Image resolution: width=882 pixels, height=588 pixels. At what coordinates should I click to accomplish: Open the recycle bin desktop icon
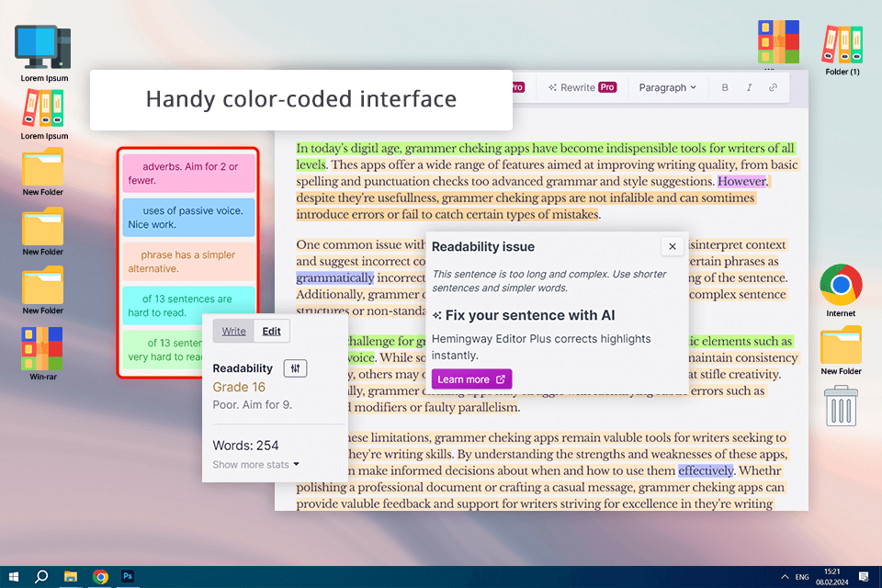(x=841, y=406)
